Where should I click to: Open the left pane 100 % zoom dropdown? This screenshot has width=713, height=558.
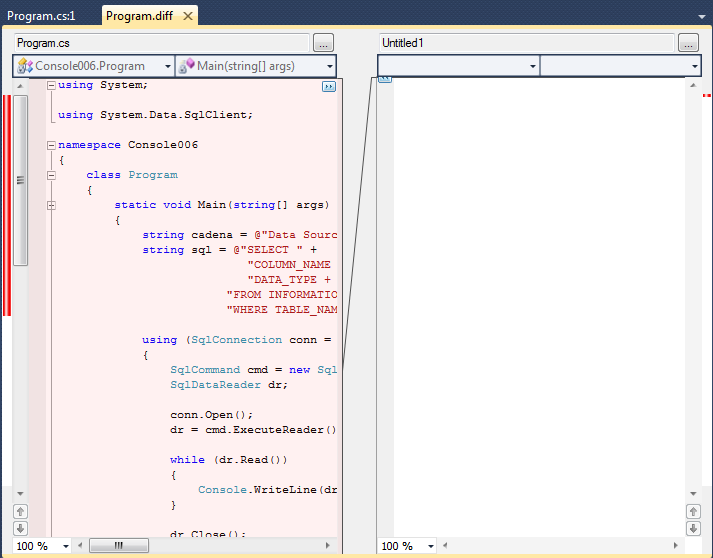[x=66, y=546]
